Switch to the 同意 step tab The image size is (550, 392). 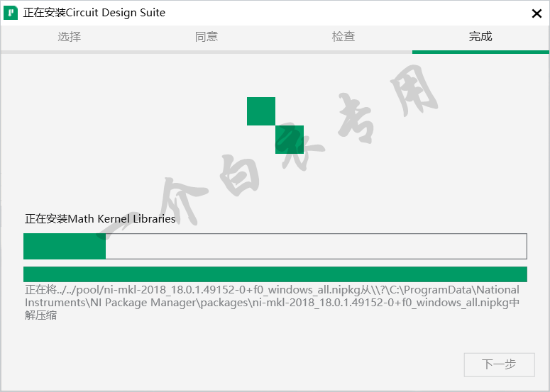click(x=207, y=36)
